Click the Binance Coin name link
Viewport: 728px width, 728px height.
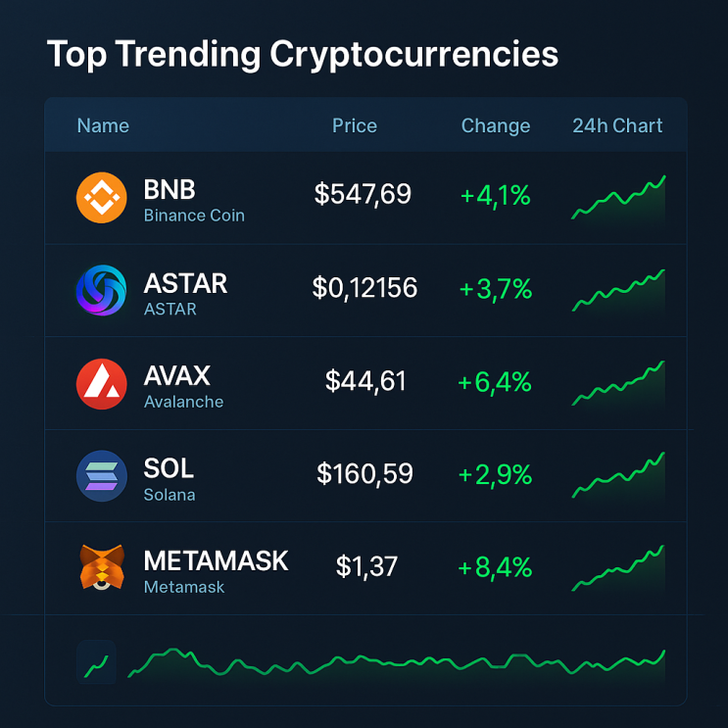coord(194,216)
